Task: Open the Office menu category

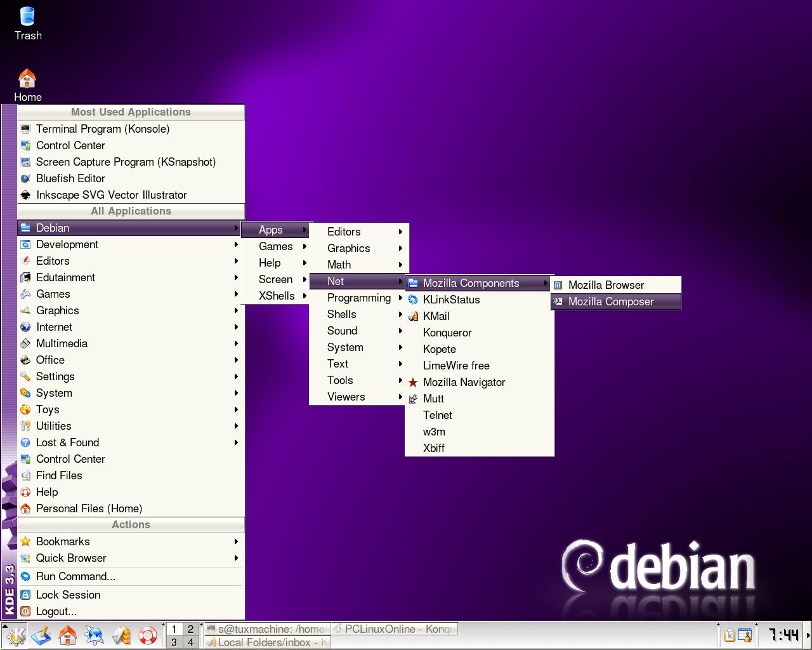Action: (x=131, y=360)
